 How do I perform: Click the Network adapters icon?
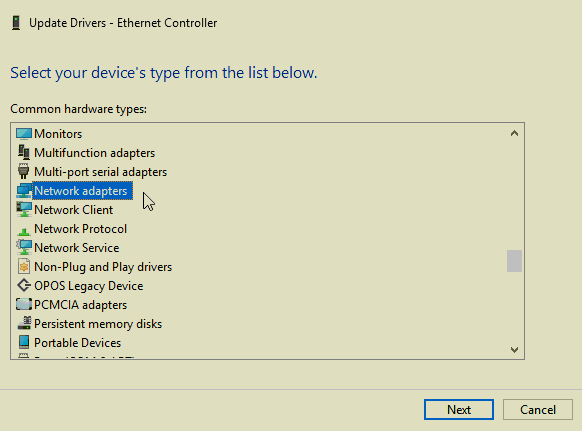[x=24, y=191]
